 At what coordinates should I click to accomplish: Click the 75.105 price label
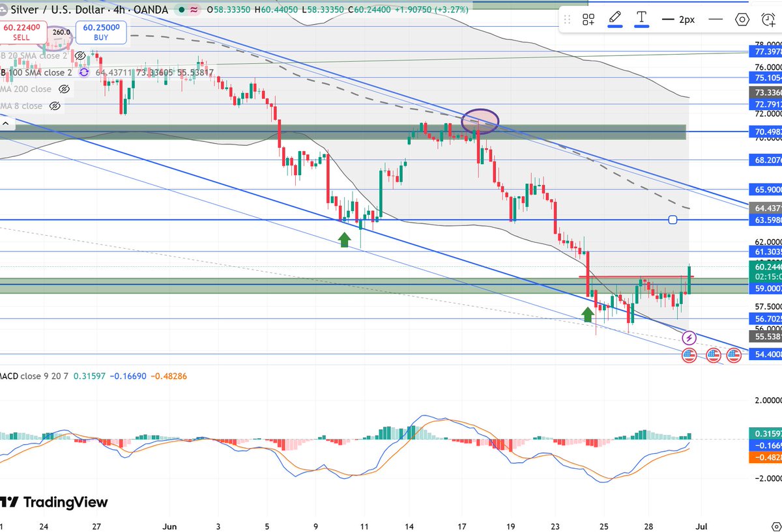[x=764, y=77]
